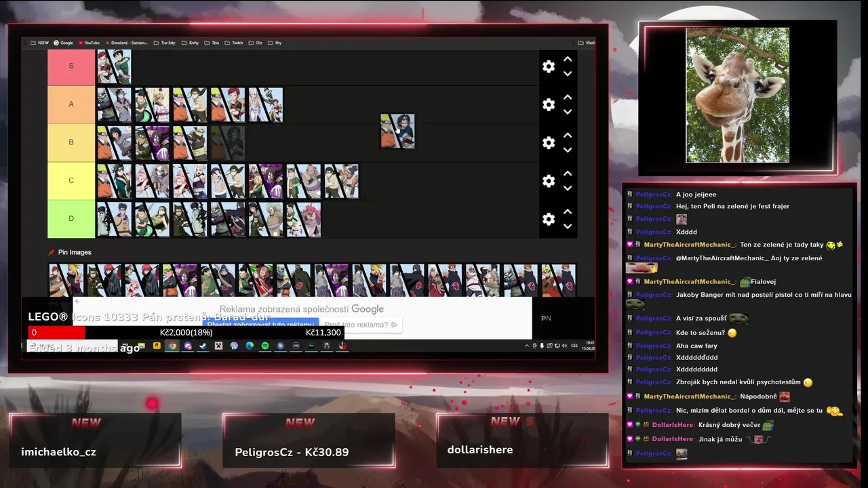Move B tier row up with arrow
The image size is (868, 488).
pos(568,136)
